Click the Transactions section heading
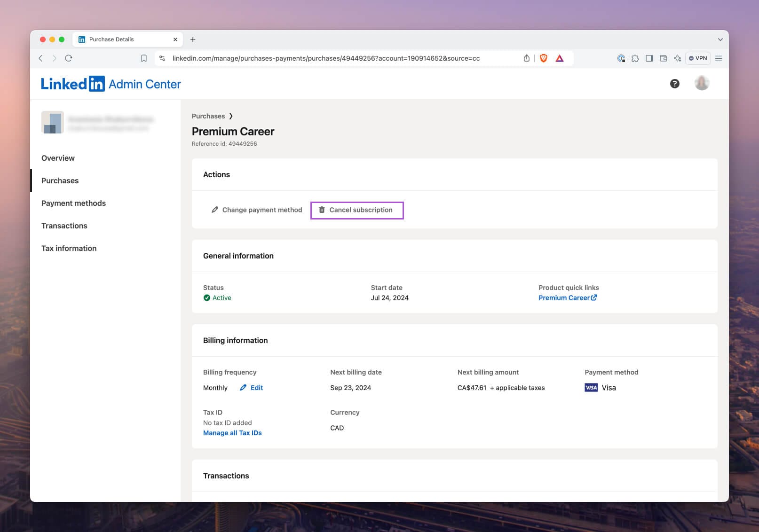Screen dimensions: 759x532 [226, 476]
